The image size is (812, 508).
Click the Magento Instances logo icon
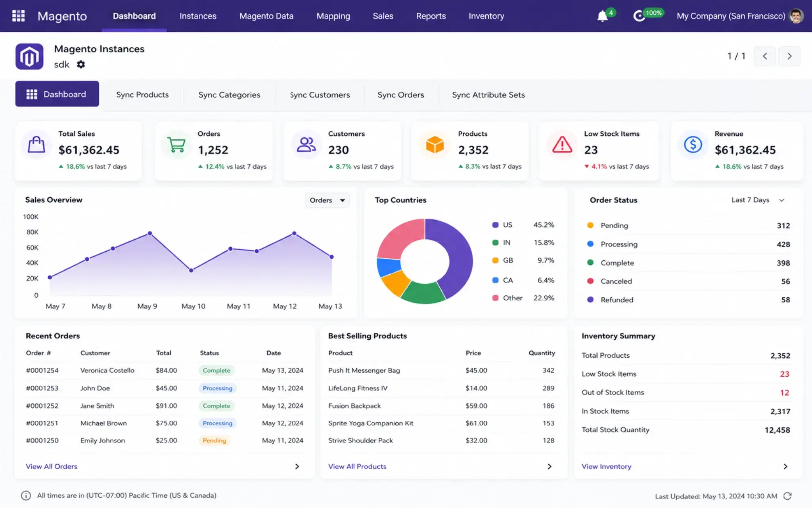click(x=29, y=56)
